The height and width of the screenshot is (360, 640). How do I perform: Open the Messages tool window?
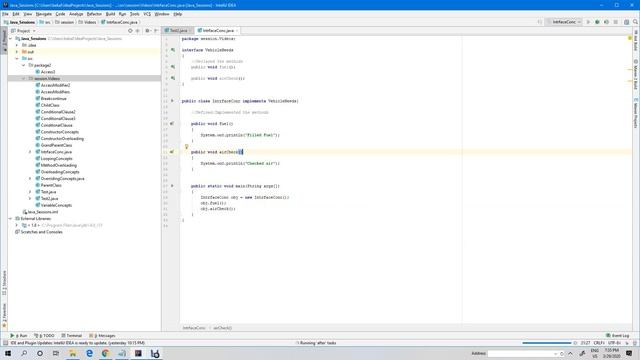point(102,336)
